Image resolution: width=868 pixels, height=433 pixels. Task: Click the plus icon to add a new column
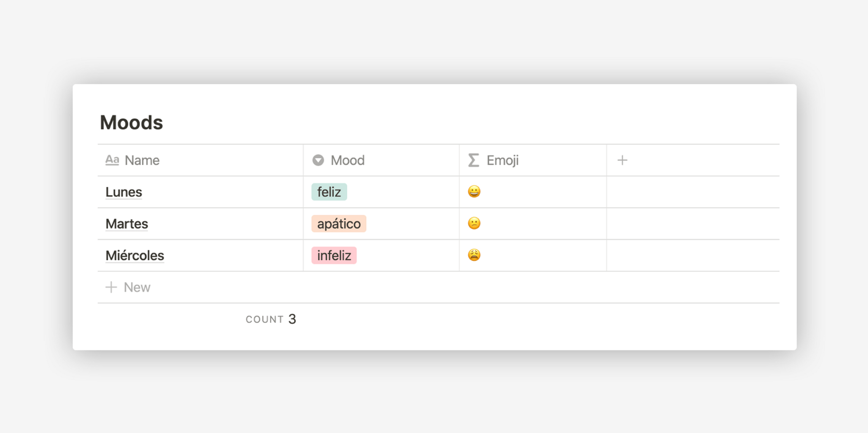coord(623,160)
